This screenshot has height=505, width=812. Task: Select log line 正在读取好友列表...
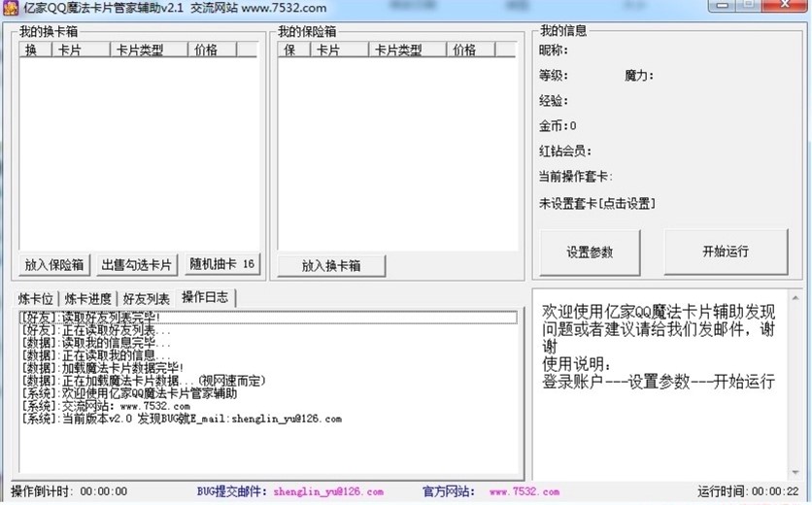pyautogui.click(x=268, y=330)
